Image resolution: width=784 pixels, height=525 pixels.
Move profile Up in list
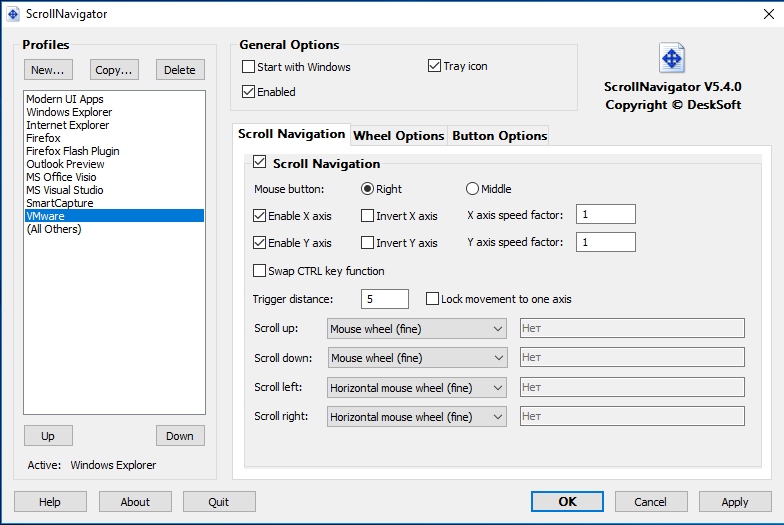48,436
